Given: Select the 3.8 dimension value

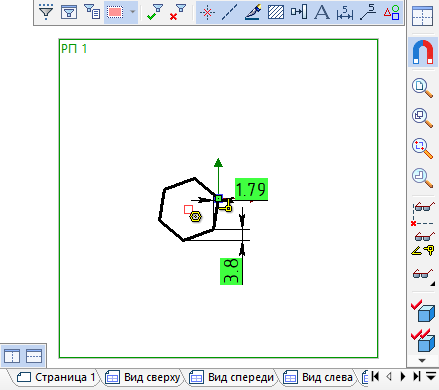Looking at the screenshot, I should point(231,271).
